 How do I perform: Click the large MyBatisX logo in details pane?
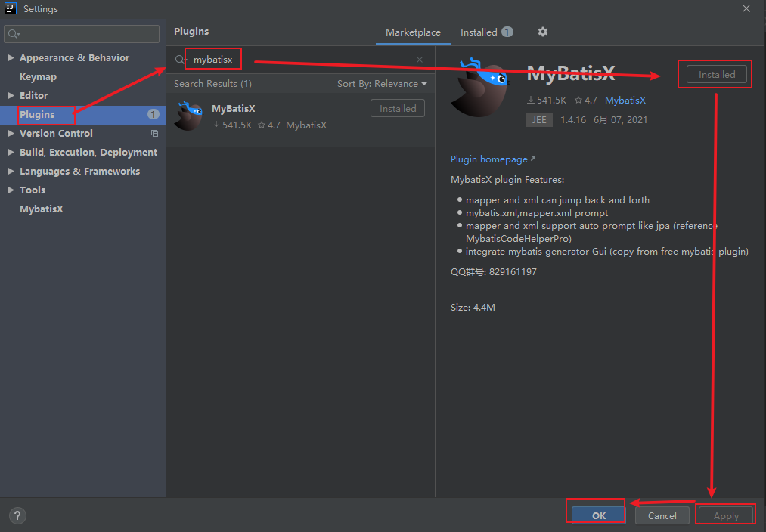(479, 88)
